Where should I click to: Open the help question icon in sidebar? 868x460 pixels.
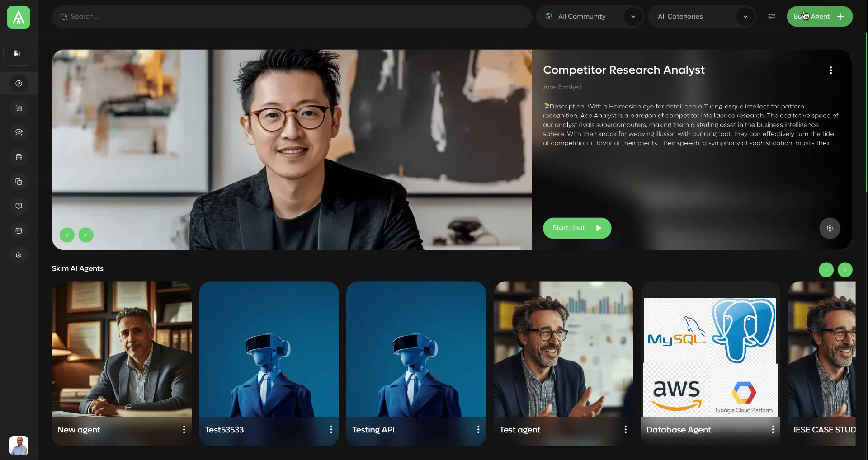coord(19,206)
